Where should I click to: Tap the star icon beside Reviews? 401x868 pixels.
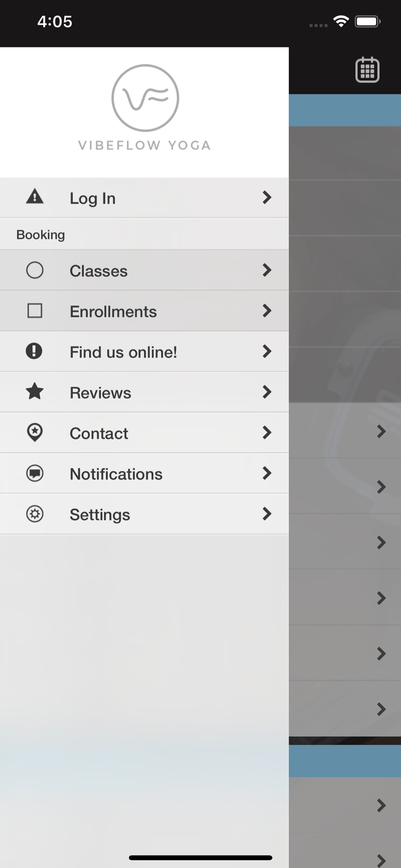pyautogui.click(x=35, y=391)
